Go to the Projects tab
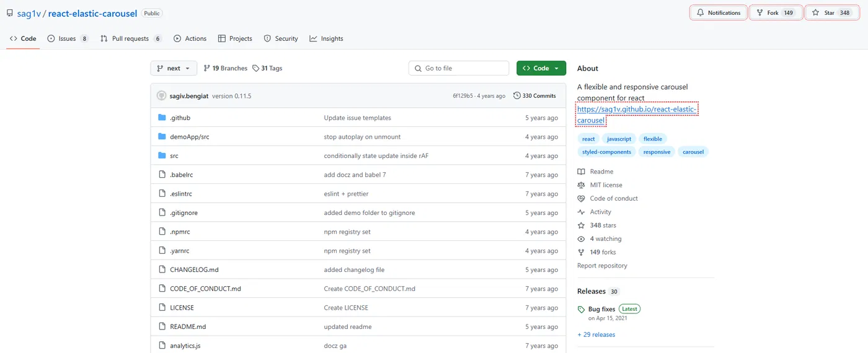 [x=235, y=38]
